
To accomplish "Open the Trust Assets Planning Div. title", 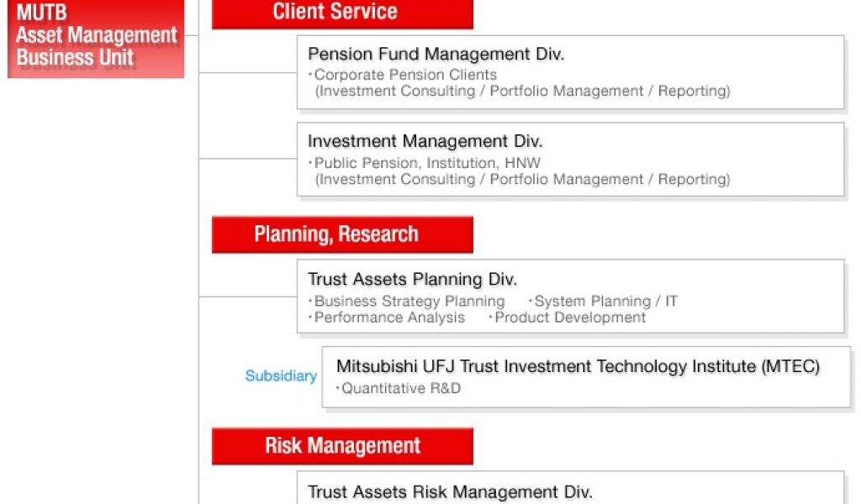I will (x=412, y=280).
